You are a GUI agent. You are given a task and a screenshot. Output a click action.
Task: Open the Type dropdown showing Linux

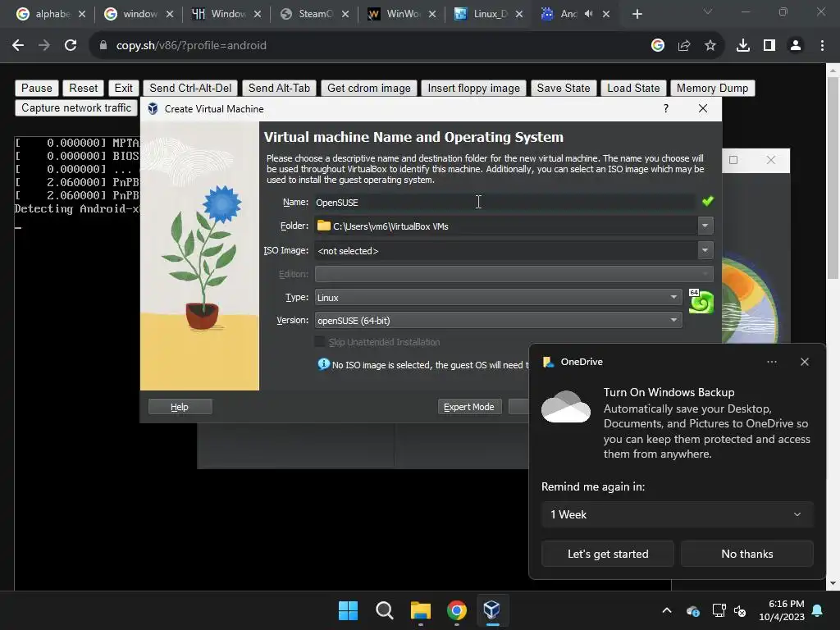[x=498, y=297]
